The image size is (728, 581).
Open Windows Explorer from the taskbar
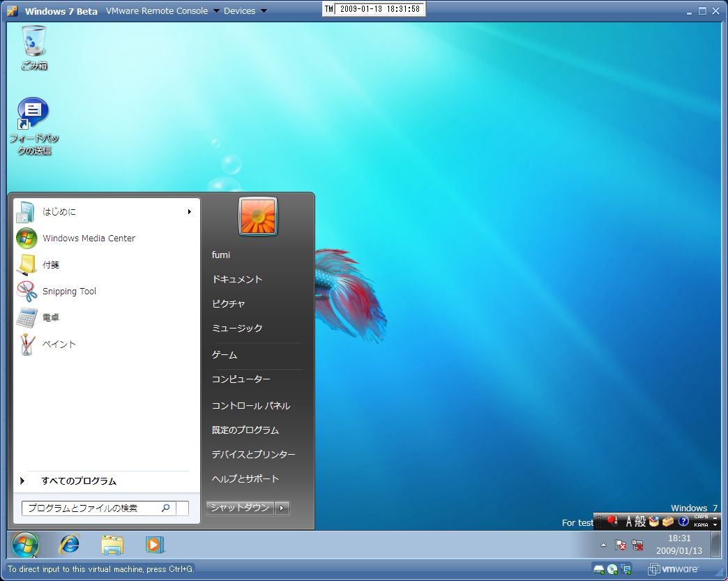(x=112, y=544)
